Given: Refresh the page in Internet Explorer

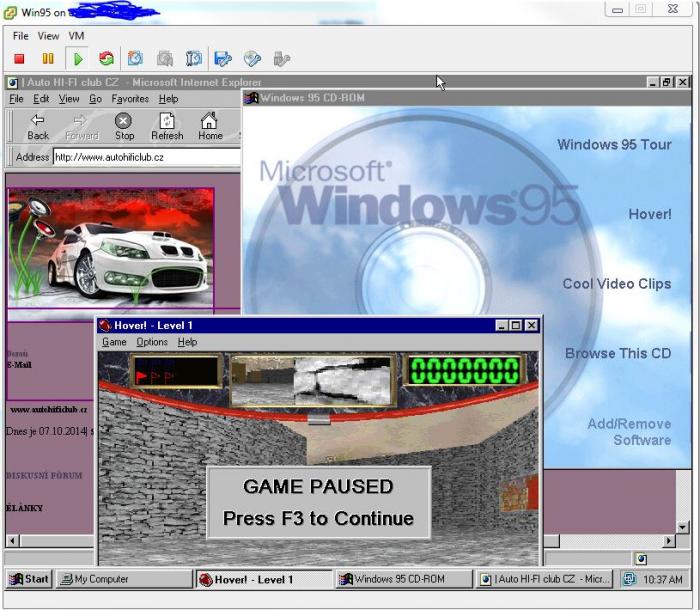Looking at the screenshot, I should click(167, 126).
